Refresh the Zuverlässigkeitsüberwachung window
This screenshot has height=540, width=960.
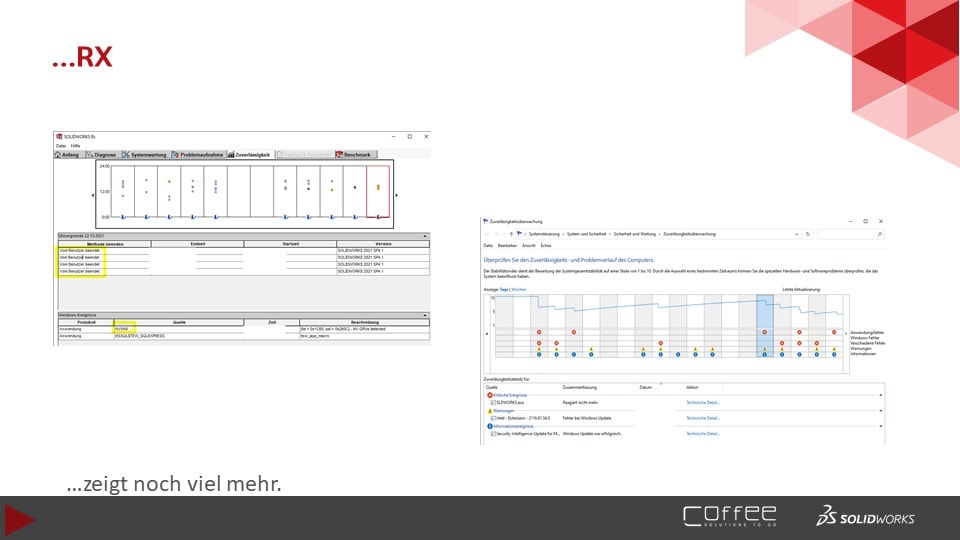click(808, 234)
